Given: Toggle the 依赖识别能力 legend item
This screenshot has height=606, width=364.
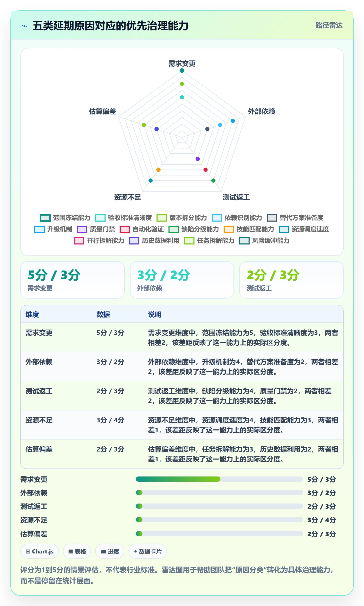Looking at the screenshot, I should tap(237, 218).
